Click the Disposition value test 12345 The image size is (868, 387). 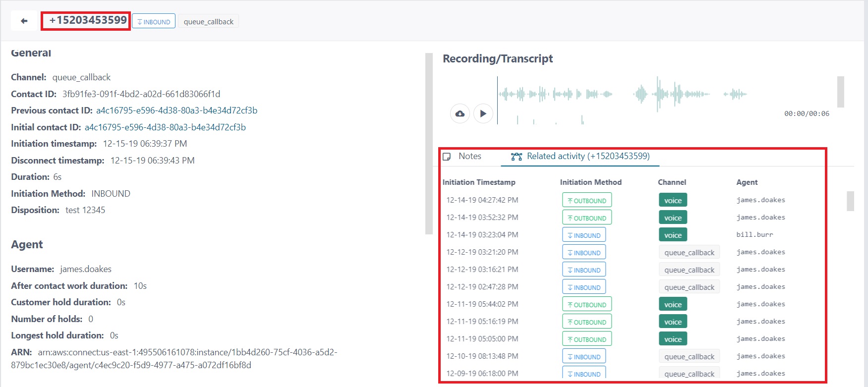(85, 210)
